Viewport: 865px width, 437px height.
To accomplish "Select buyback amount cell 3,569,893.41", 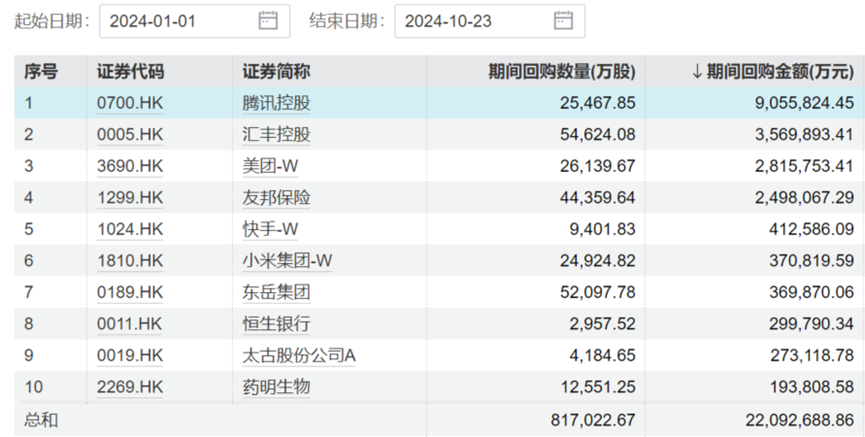I will point(804,135).
